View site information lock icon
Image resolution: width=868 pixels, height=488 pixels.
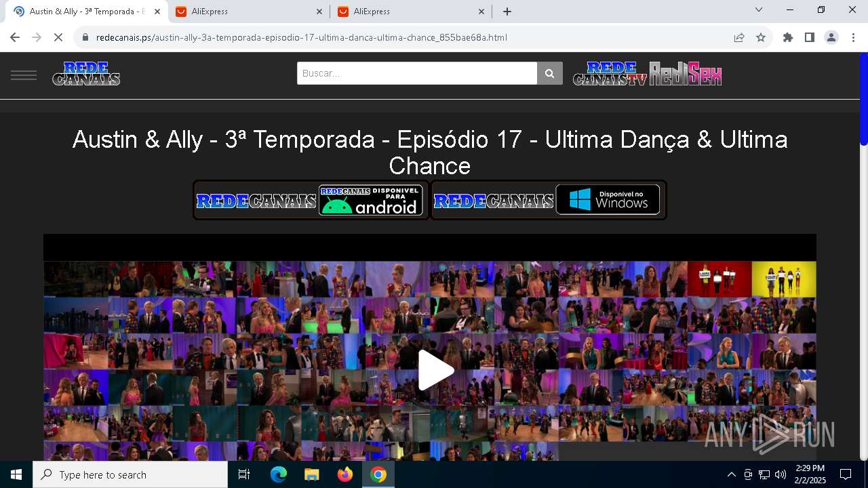[x=85, y=37]
